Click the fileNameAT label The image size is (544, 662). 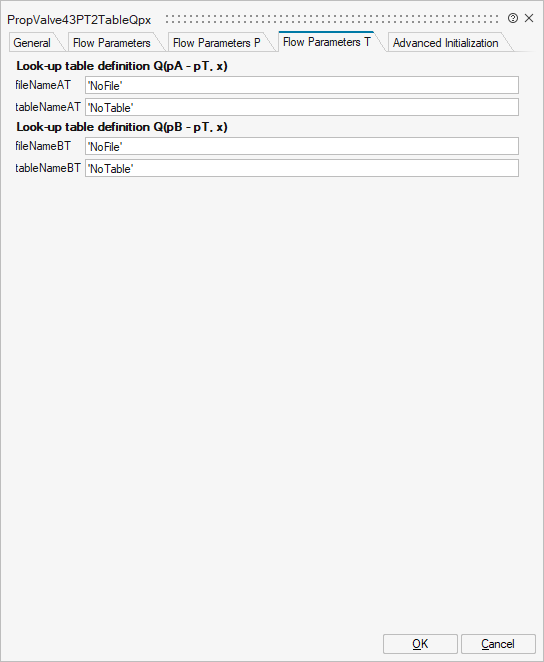43,85
